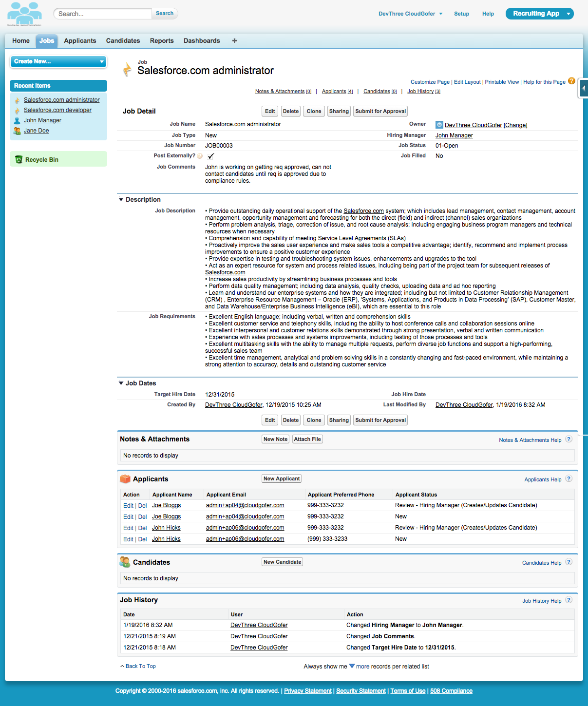
Task: Open the Recycle Bin
Action: click(41, 159)
